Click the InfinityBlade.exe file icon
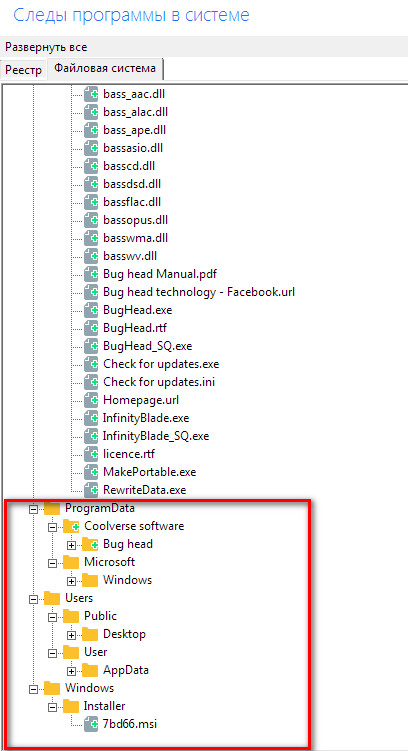408x751 pixels. coord(91,418)
